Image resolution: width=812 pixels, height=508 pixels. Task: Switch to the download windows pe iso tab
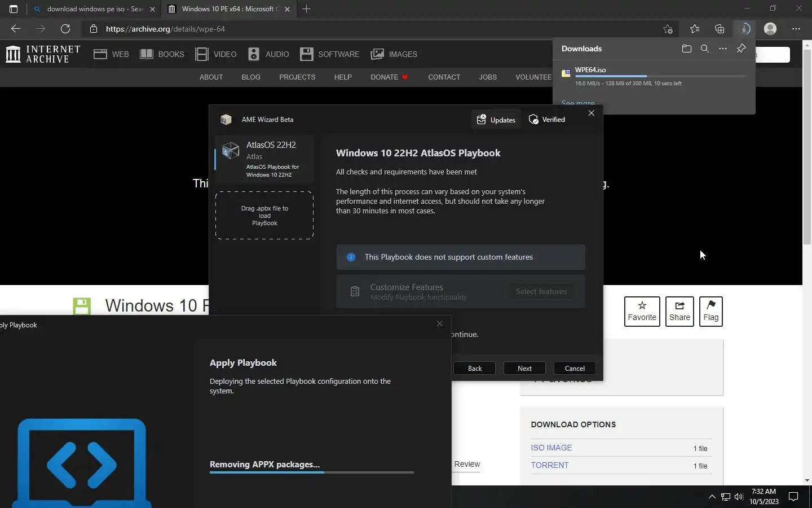94,9
